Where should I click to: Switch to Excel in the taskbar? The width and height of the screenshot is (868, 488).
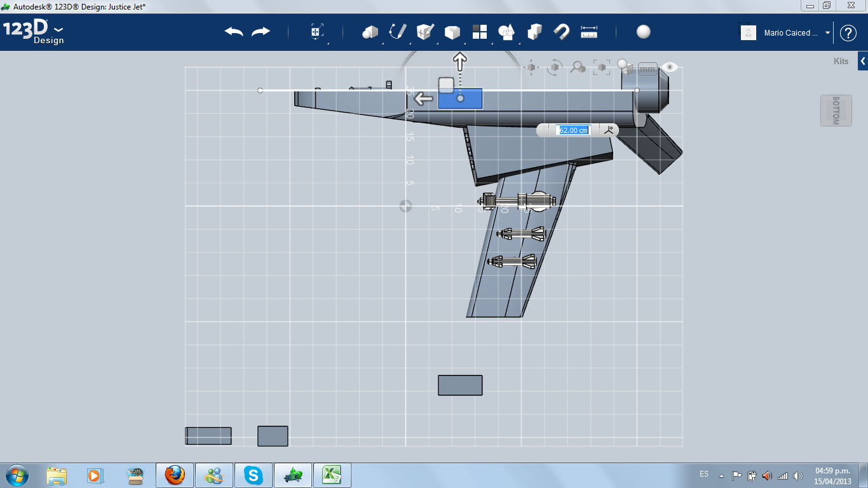pyautogui.click(x=332, y=475)
